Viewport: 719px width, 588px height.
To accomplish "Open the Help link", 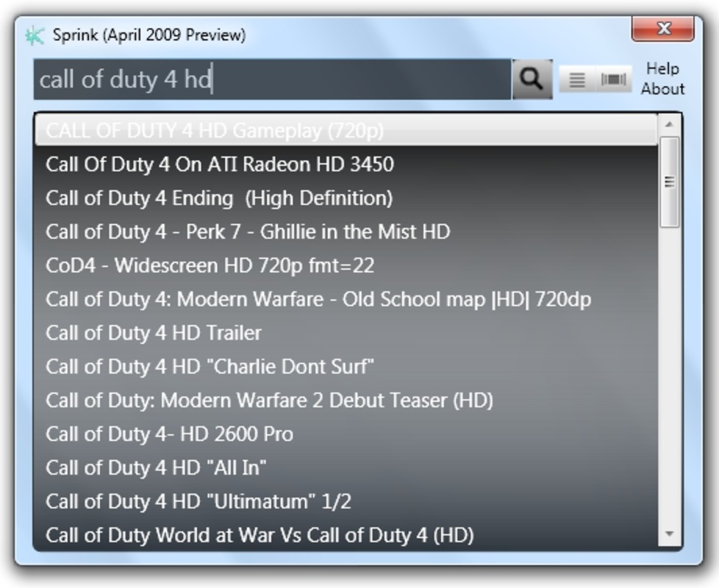I will click(662, 69).
